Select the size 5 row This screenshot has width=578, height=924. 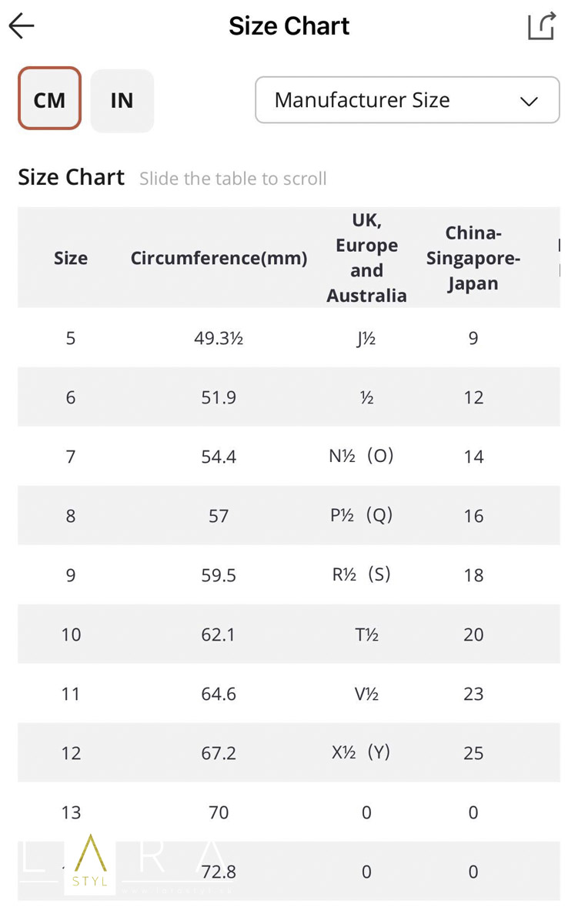289,337
